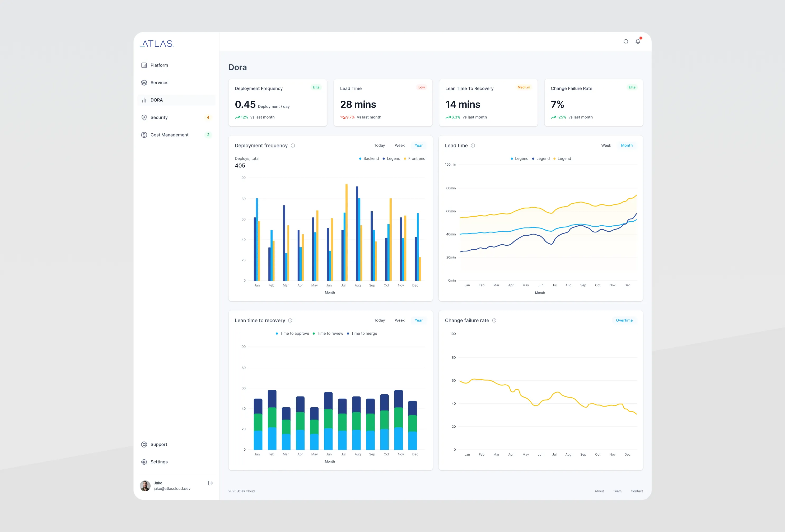Select Year on Lean time to recovery
Screen dimensions: 785x532
(x=418, y=321)
